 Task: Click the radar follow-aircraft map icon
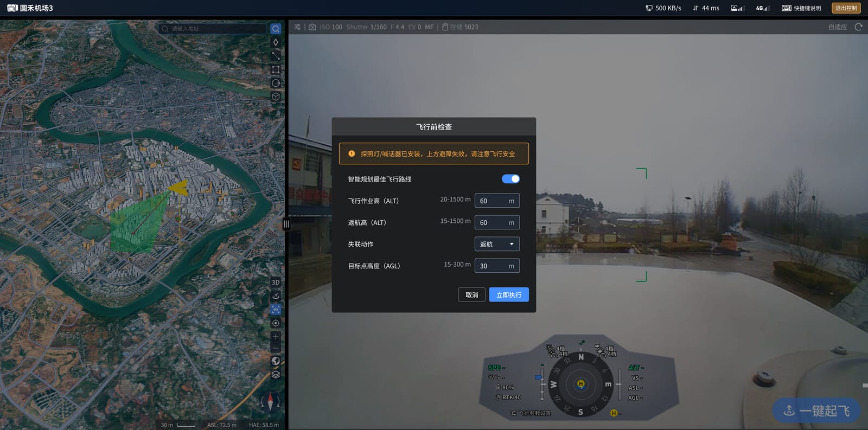[x=276, y=296]
